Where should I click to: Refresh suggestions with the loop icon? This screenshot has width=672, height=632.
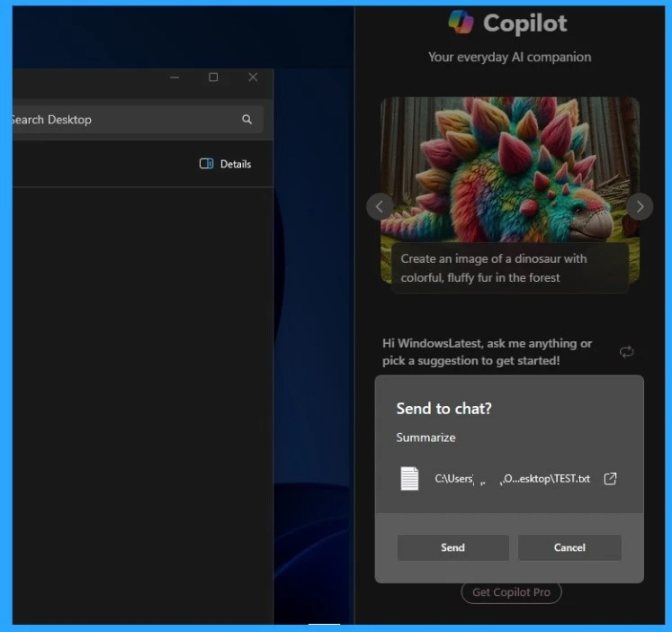[x=627, y=352]
